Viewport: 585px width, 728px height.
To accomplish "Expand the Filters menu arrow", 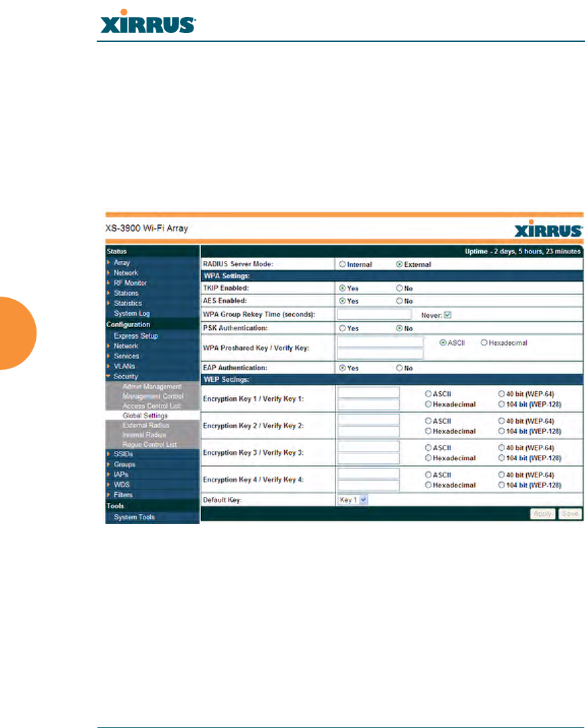I will 109,495.
